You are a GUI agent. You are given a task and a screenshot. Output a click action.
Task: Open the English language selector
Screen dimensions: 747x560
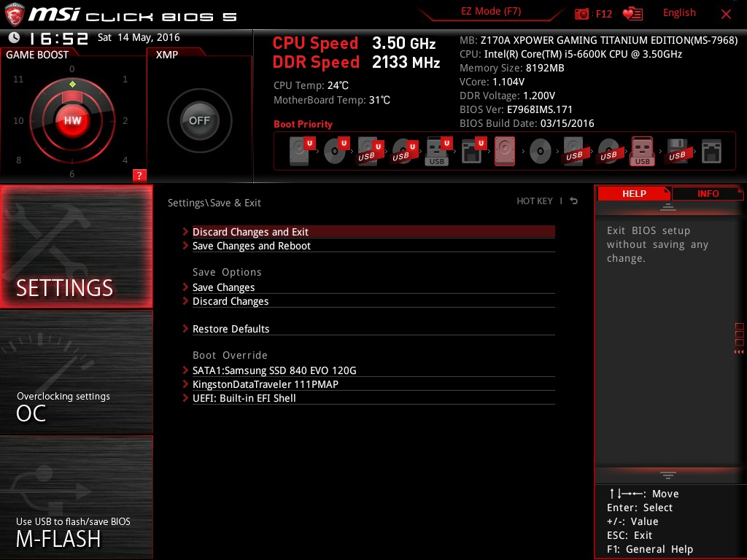pyautogui.click(x=679, y=13)
